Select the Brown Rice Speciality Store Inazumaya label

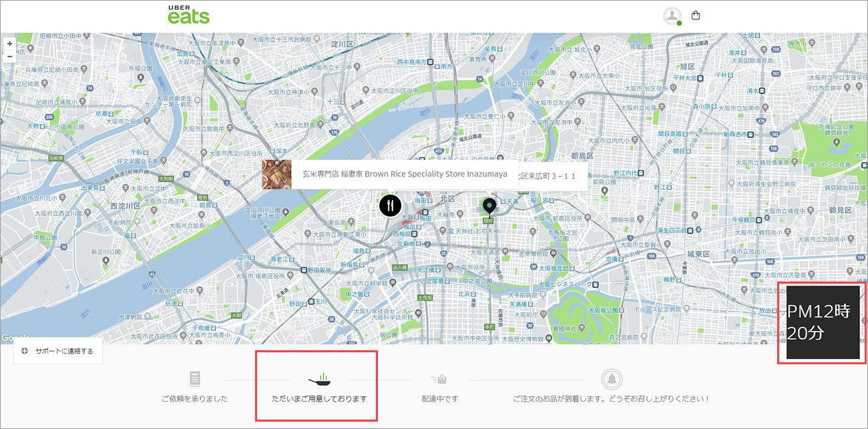point(405,174)
